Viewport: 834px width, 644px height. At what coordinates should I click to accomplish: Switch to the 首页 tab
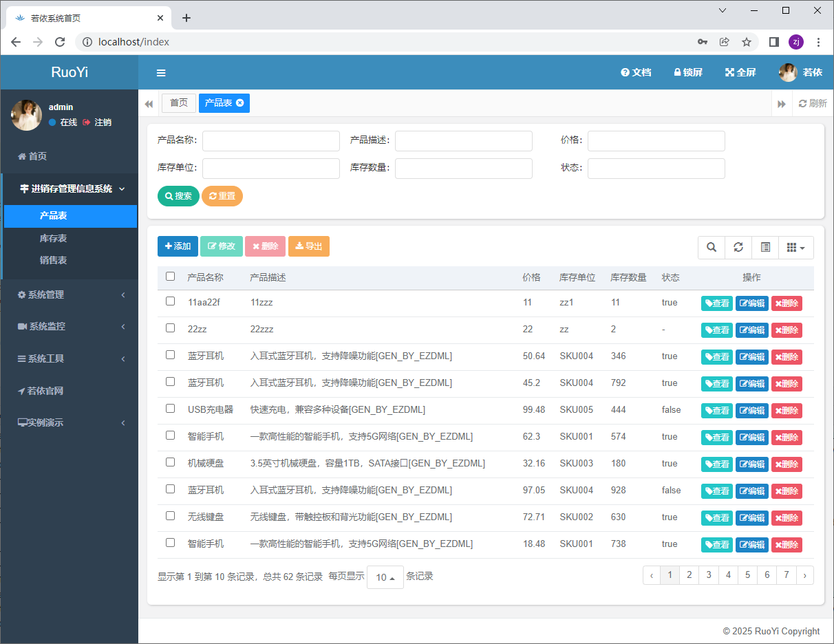pyautogui.click(x=179, y=103)
